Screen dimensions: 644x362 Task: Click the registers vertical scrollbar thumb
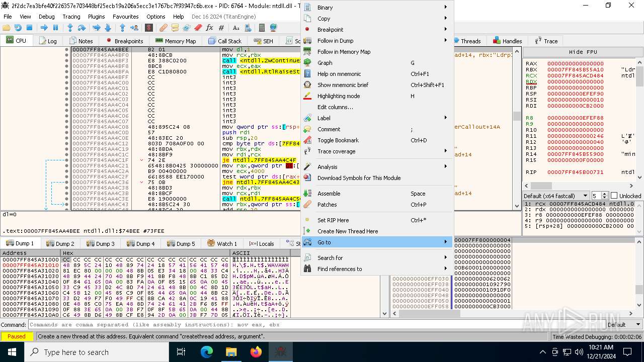click(x=640, y=76)
